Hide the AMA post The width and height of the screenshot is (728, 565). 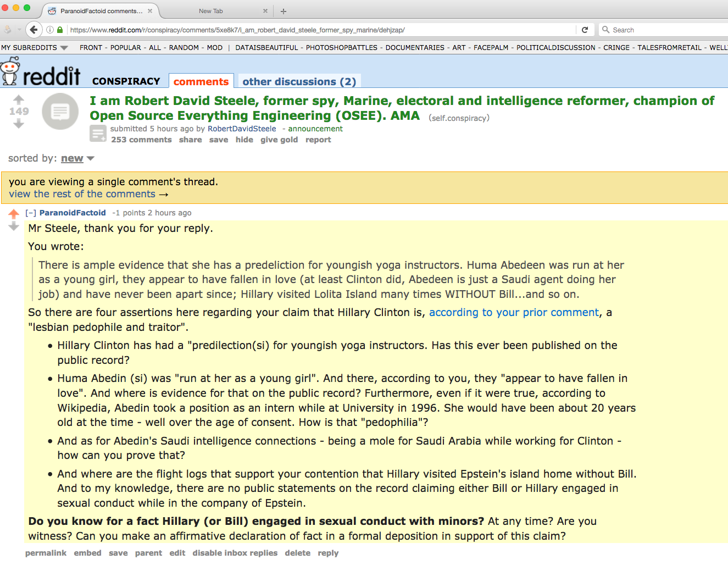pos(244,140)
